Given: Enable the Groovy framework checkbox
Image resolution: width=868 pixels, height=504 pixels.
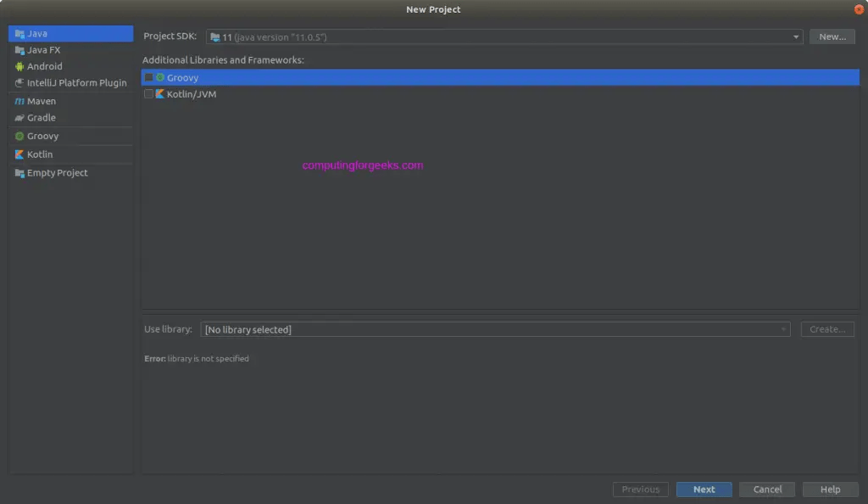Looking at the screenshot, I should (x=148, y=77).
